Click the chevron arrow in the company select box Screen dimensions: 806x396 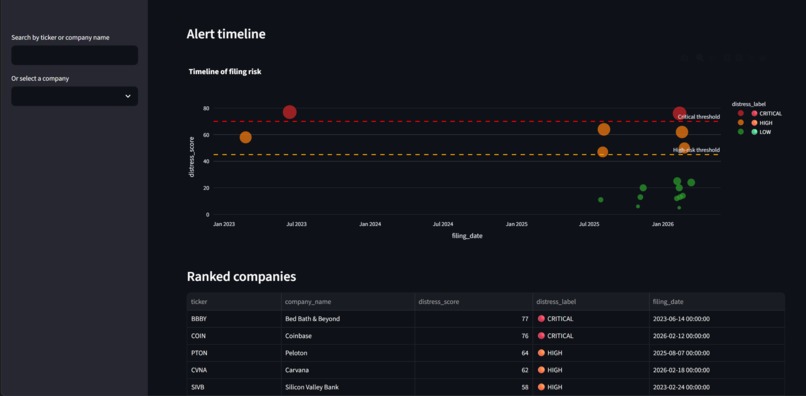128,96
